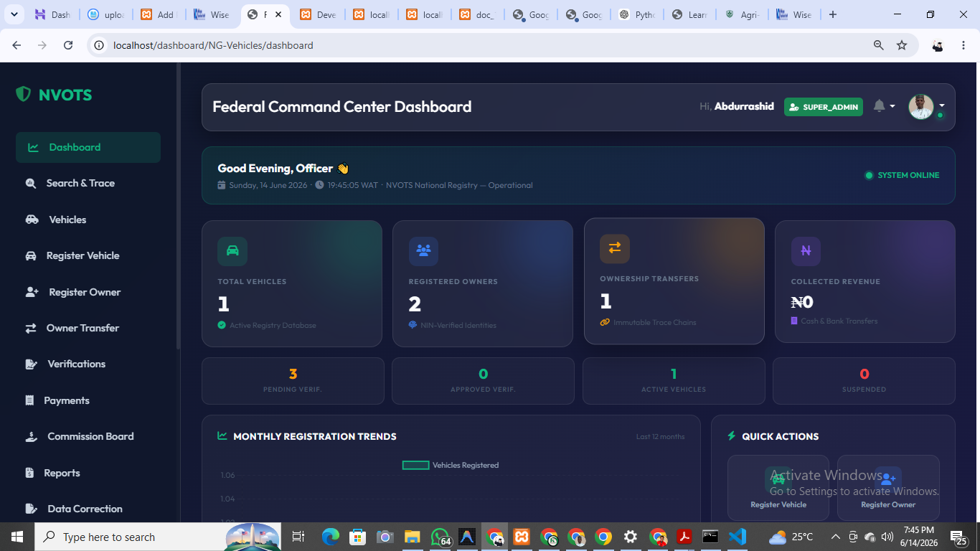Bookmark this page with the star
Viewport: 980px width, 551px height.
point(902,45)
